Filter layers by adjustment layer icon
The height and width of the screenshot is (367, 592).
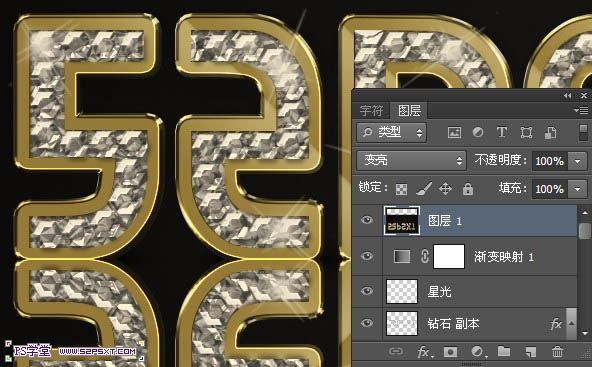tap(478, 133)
